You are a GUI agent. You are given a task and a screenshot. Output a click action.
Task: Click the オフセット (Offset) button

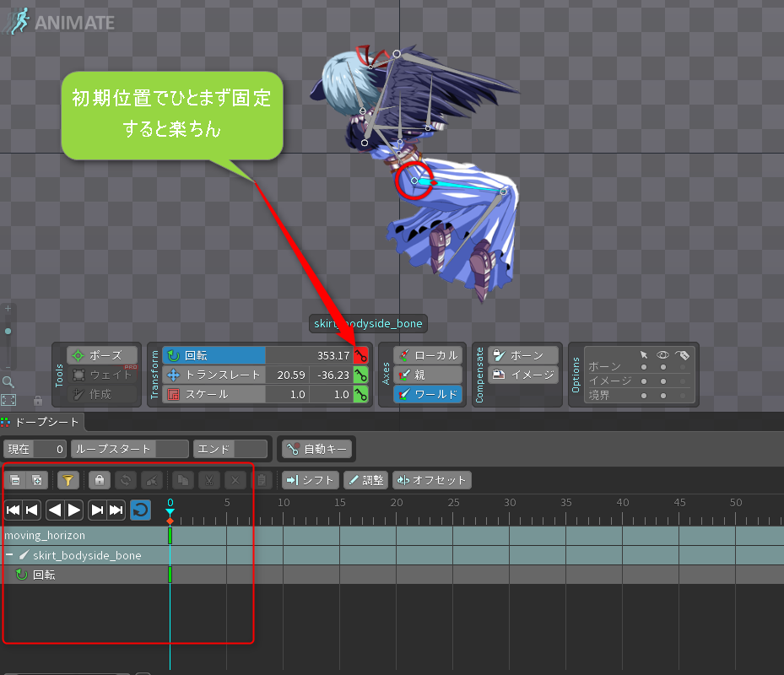point(432,480)
